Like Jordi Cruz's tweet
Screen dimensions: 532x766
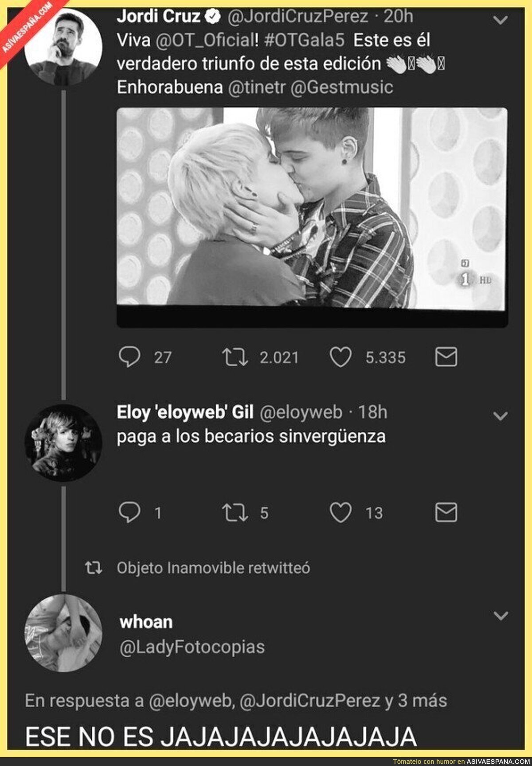tap(340, 357)
